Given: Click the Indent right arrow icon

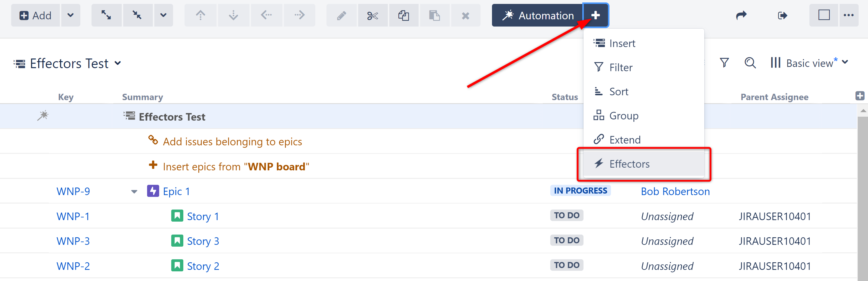Looking at the screenshot, I should pos(299,15).
